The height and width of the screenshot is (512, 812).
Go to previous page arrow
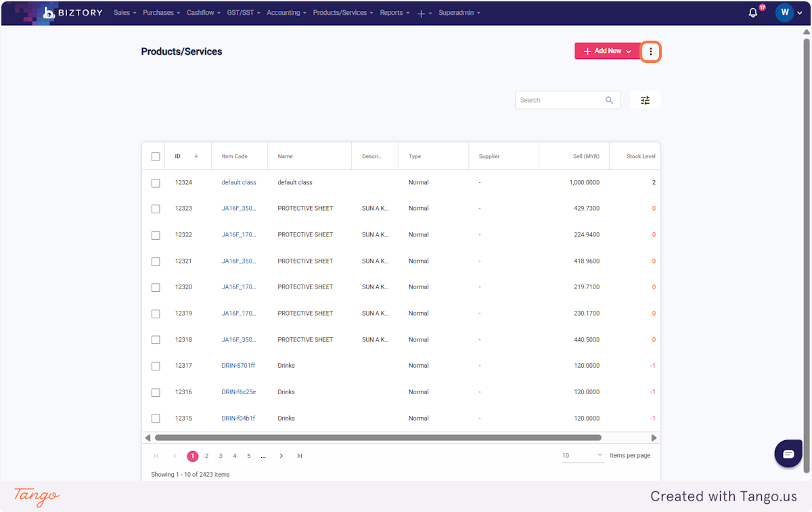pos(175,456)
